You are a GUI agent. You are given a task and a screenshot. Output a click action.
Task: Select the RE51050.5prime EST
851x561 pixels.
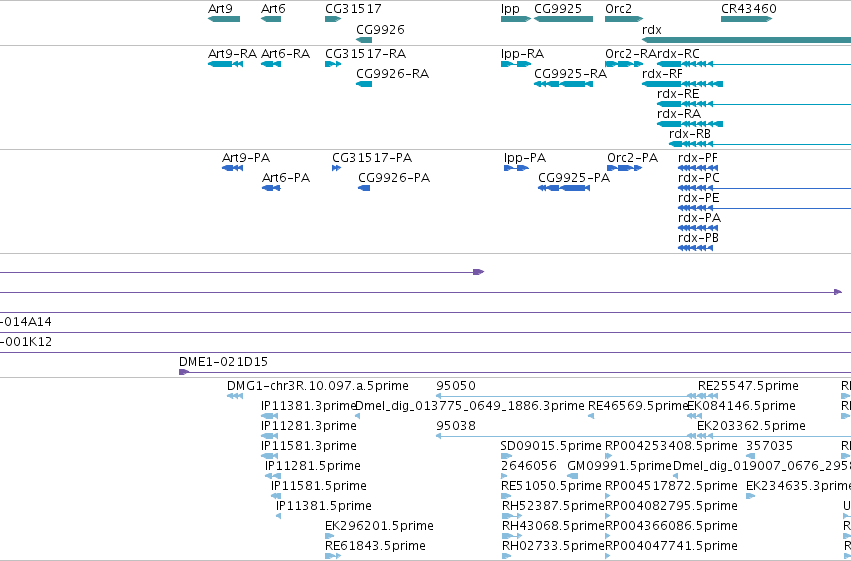pos(506,496)
